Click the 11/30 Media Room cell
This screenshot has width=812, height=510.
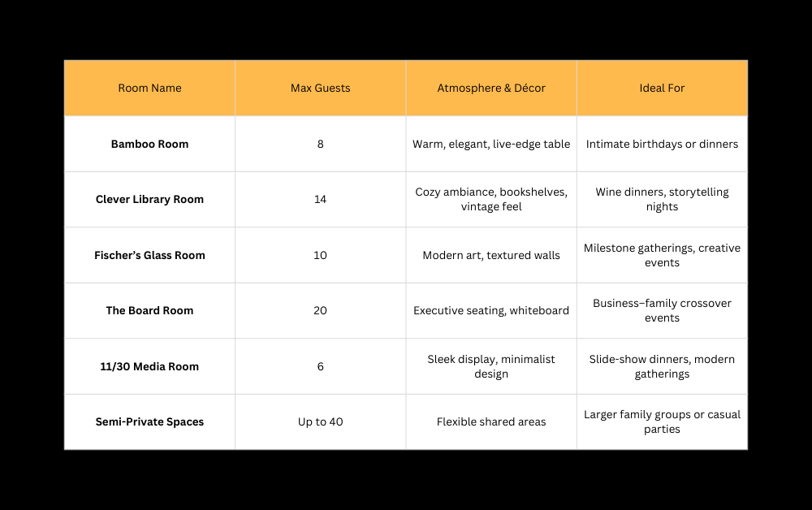tap(149, 366)
